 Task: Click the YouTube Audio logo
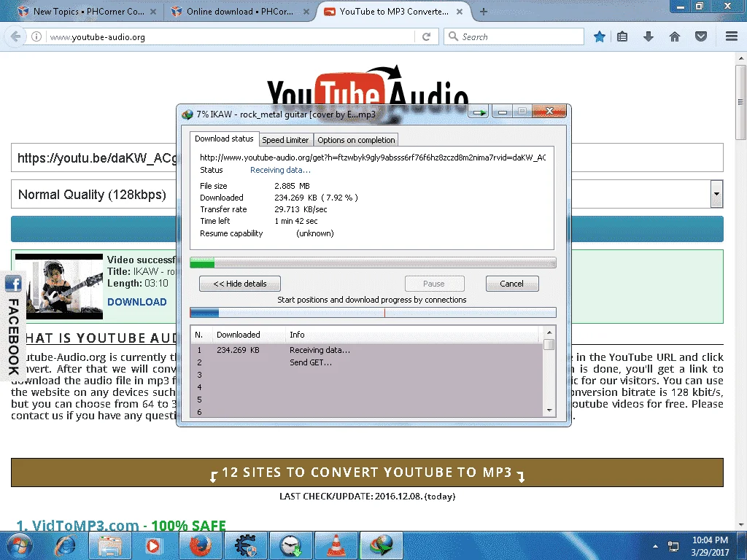(368, 86)
